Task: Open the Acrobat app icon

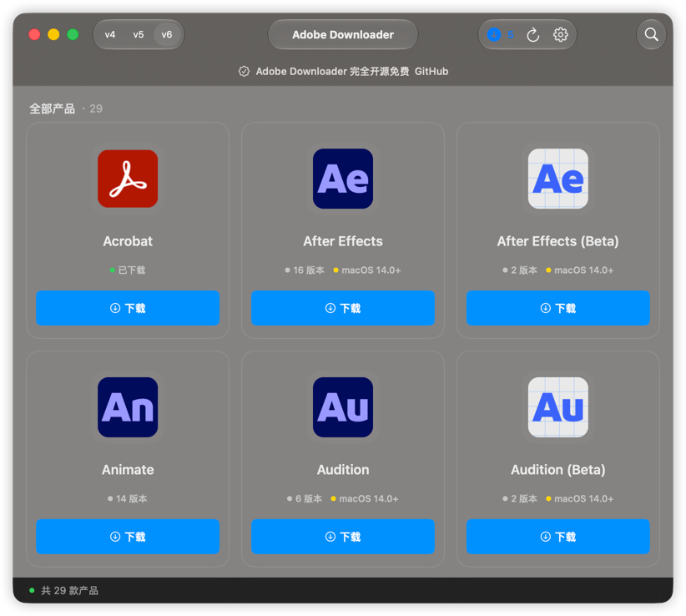Action: coord(128,179)
